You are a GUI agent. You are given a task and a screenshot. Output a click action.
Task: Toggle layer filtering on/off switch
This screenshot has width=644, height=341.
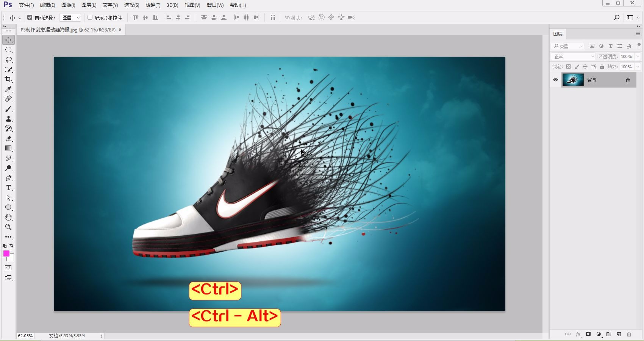639,45
